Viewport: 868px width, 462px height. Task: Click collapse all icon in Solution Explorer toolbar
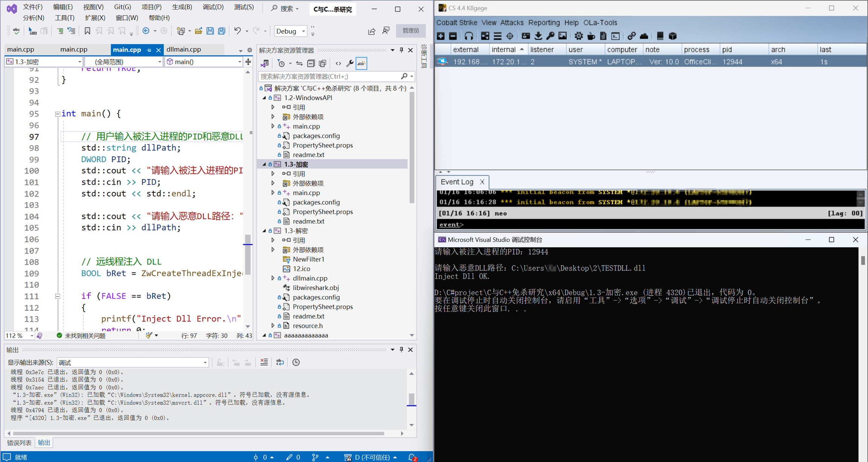pyautogui.click(x=311, y=63)
